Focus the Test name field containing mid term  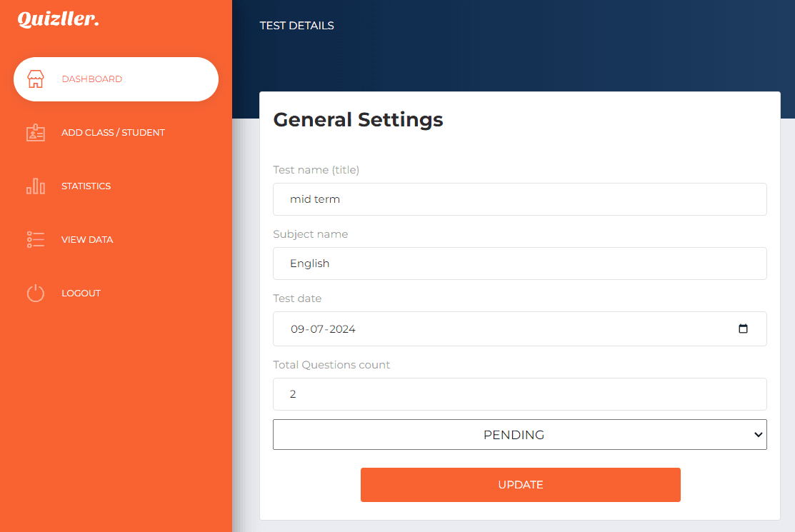(520, 199)
